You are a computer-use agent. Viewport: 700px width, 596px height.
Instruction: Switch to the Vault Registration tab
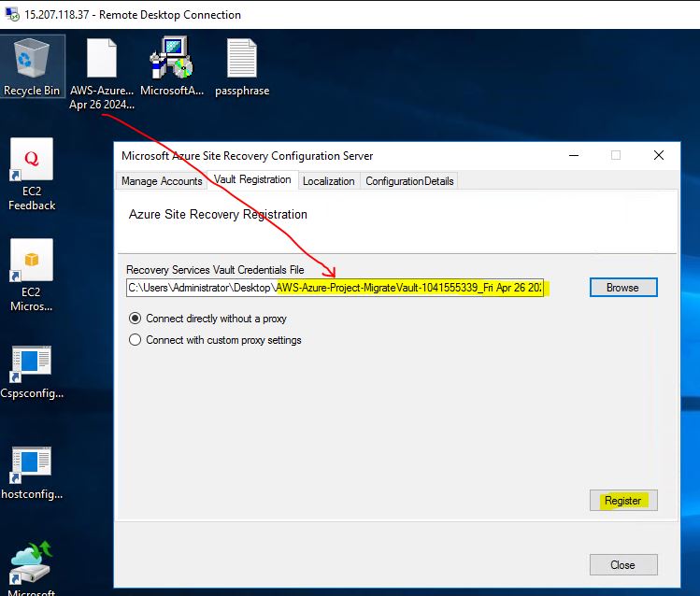(x=252, y=179)
